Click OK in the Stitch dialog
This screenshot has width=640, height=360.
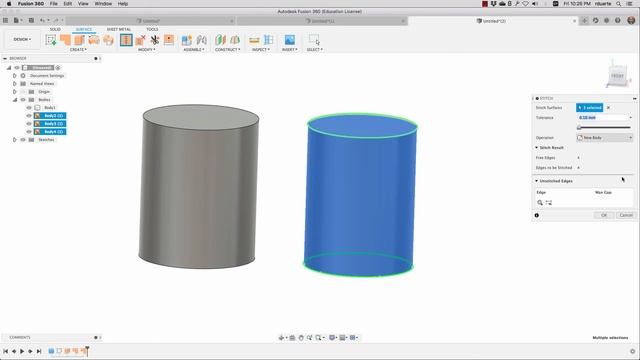604,215
